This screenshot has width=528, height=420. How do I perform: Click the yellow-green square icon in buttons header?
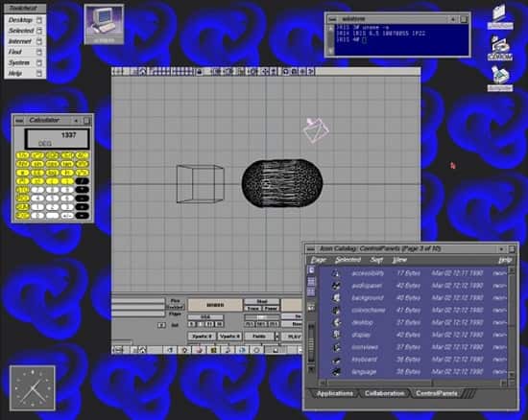[213, 350]
